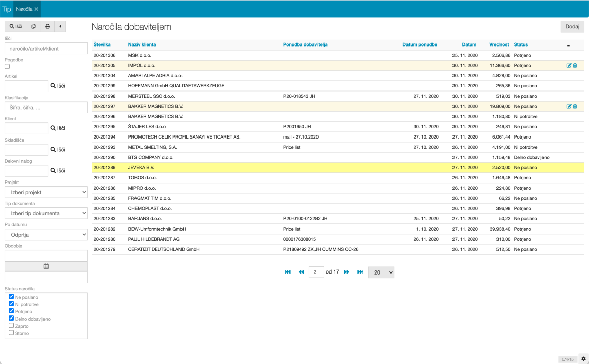Edit the IMPOL d.o.o. order row
Viewport: 589px width, 364px height.
coord(569,66)
